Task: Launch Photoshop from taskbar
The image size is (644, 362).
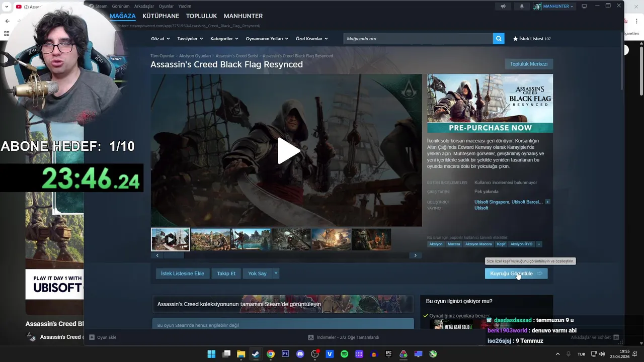Action: click(285, 354)
